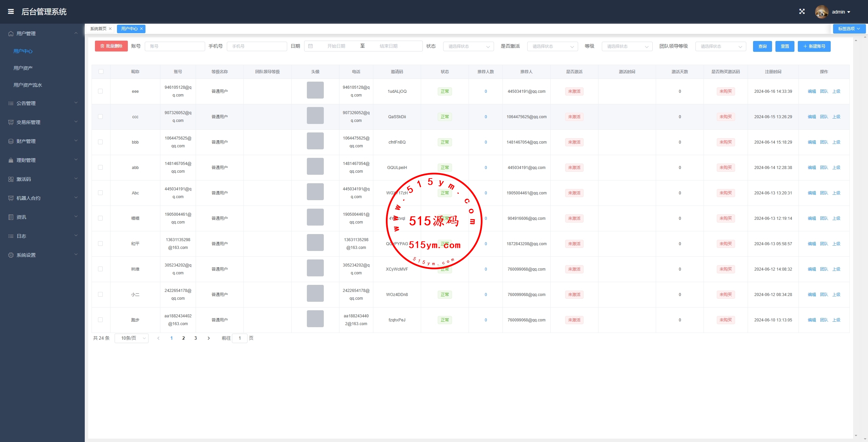Check the checkbox for user eee row
Viewport: 868px width, 442px height.
point(100,91)
